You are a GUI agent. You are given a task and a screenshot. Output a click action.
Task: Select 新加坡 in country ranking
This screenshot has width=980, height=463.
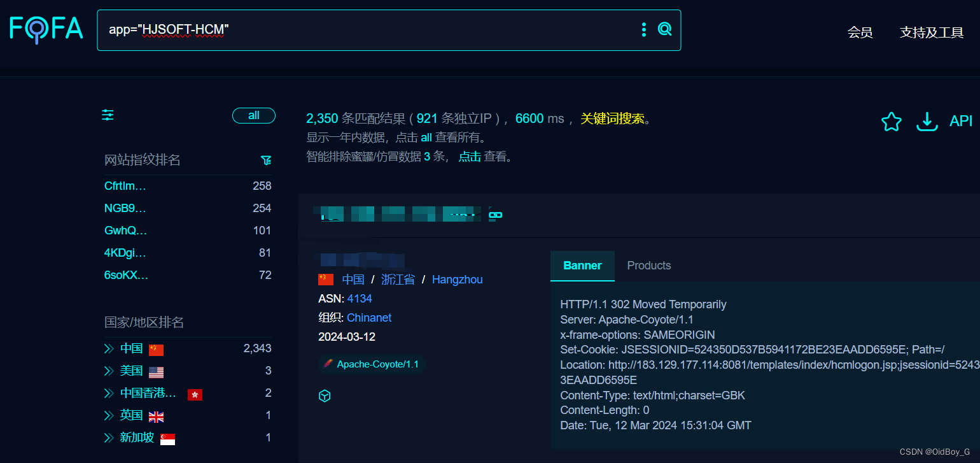pos(137,438)
